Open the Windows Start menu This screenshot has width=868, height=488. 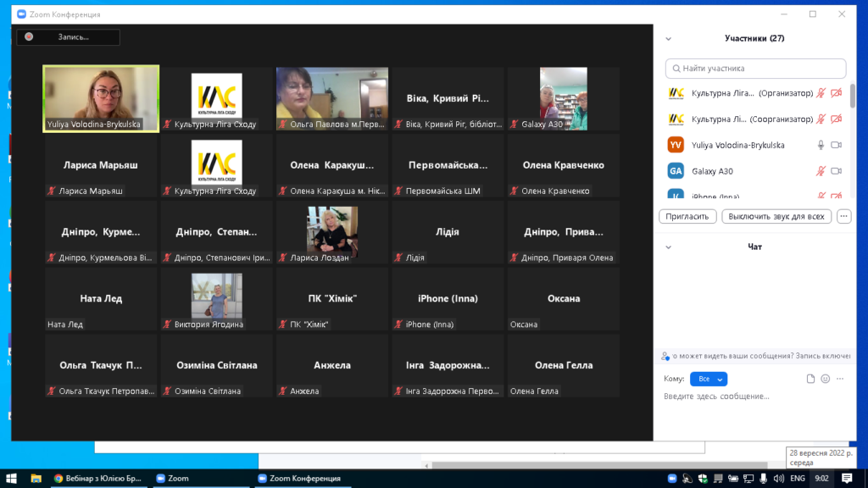[11, 479]
